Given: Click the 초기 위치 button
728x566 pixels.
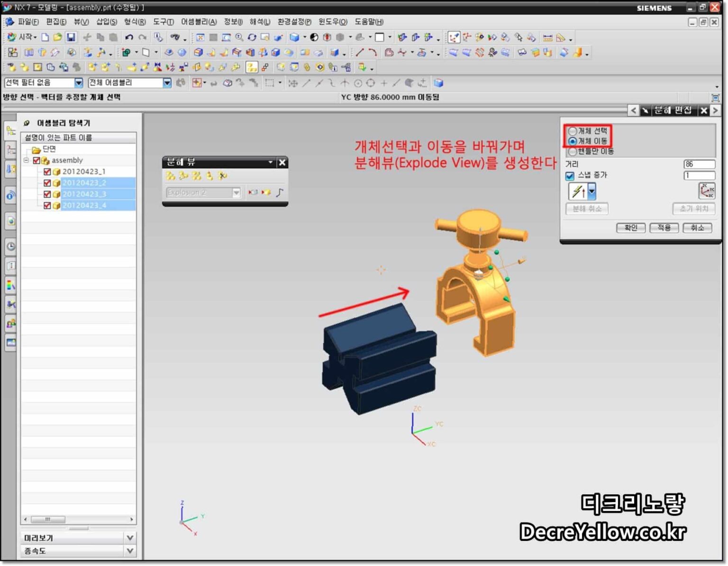Looking at the screenshot, I should click(693, 209).
